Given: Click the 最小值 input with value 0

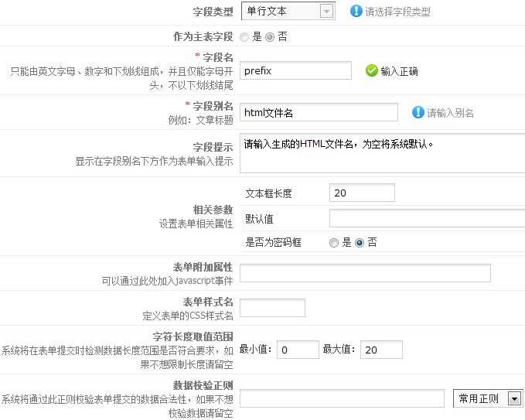Looking at the screenshot, I should [298, 350].
